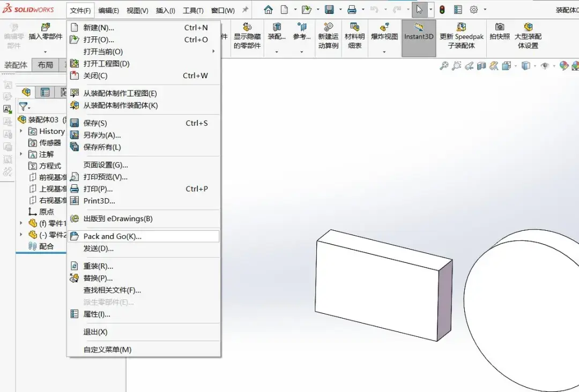This screenshot has width=579, height=392.
Task: Expand the 注解 annotations node
Action: pos(21,154)
